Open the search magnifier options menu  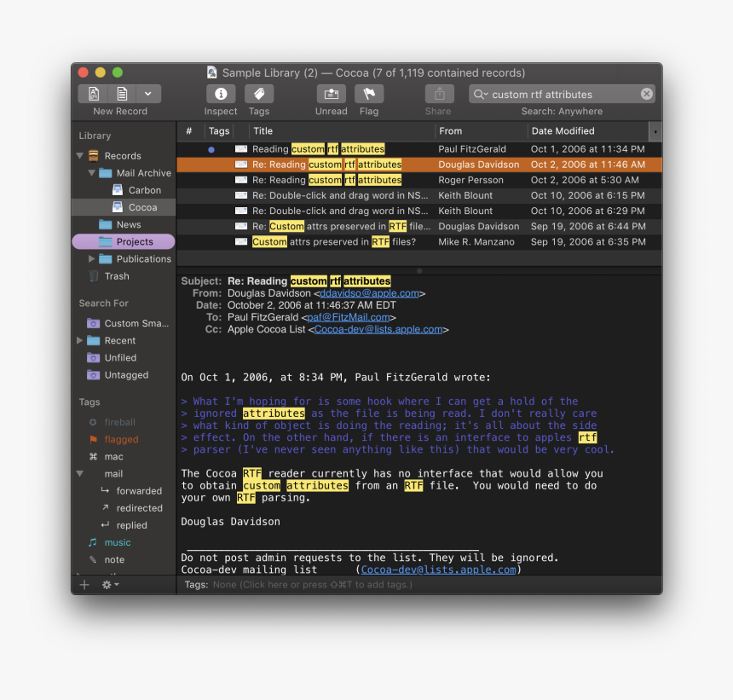pos(481,95)
